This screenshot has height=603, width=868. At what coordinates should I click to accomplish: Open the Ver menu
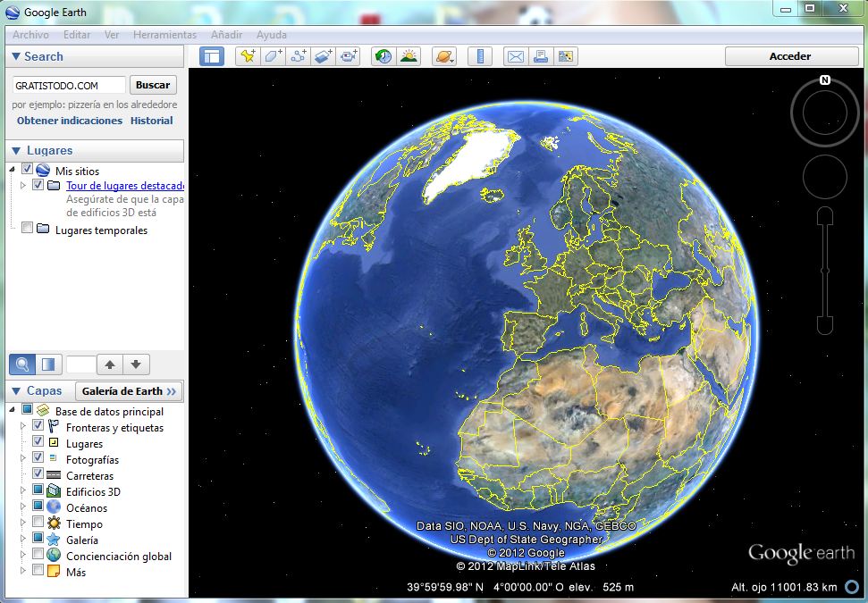coord(112,34)
